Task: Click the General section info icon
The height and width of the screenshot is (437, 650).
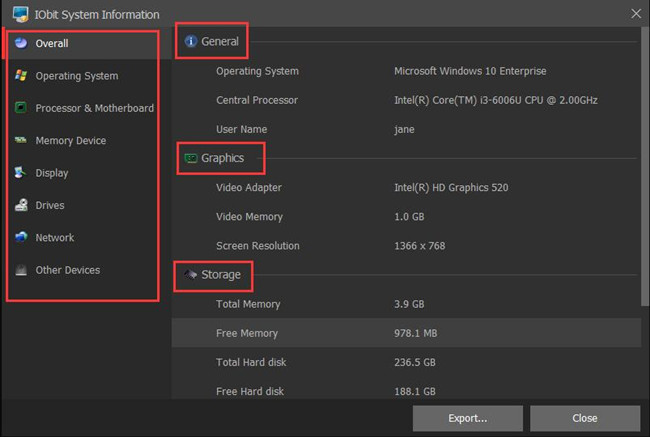Action: point(191,41)
